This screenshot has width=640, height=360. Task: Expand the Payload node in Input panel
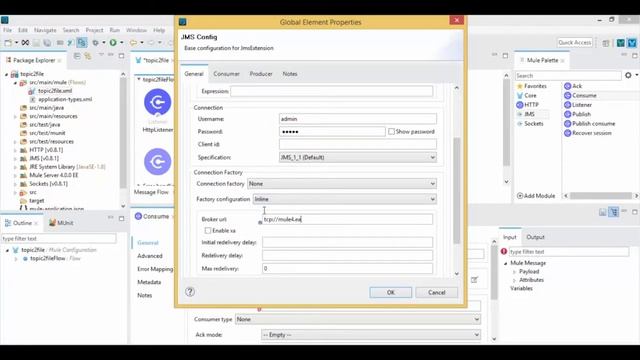pos(514,271)
